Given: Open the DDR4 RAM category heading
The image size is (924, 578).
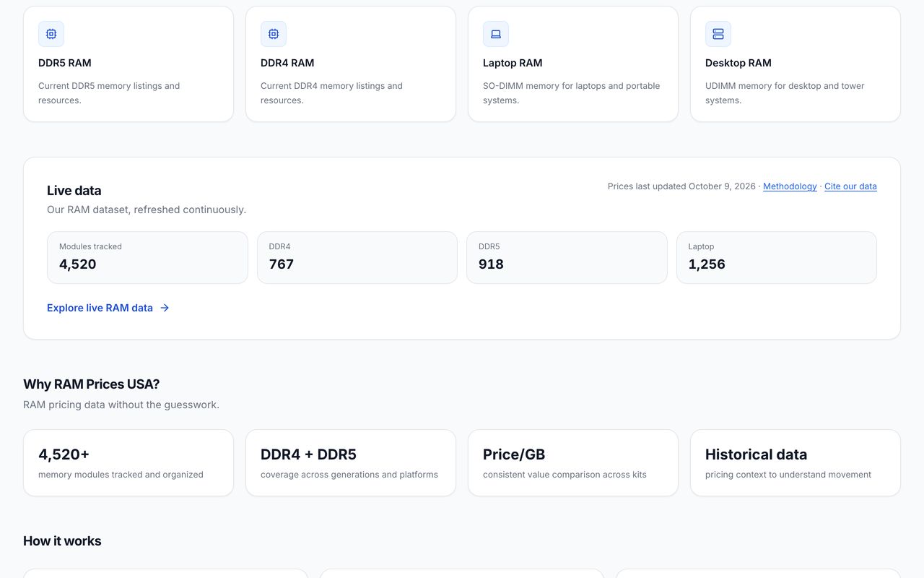Looking at the screenshot, I should [x=287, y=63].
